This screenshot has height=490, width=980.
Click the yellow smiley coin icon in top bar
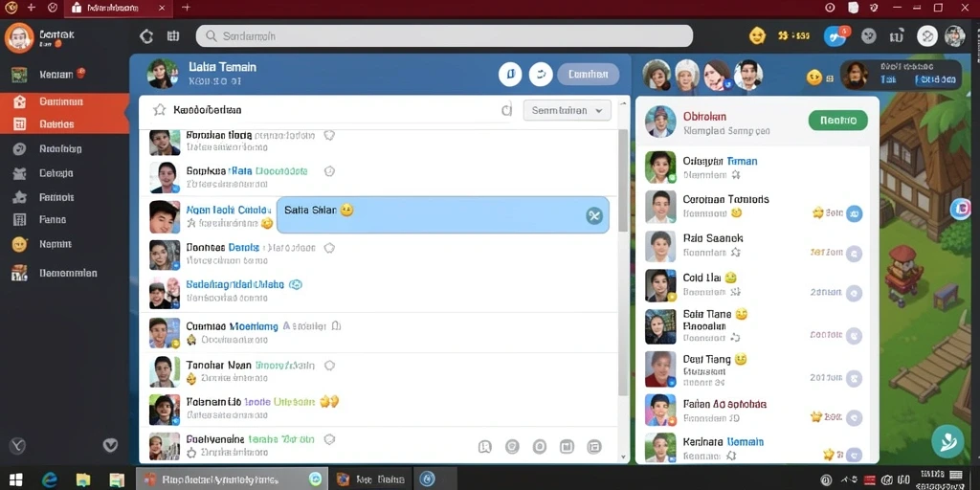[757, 35]
